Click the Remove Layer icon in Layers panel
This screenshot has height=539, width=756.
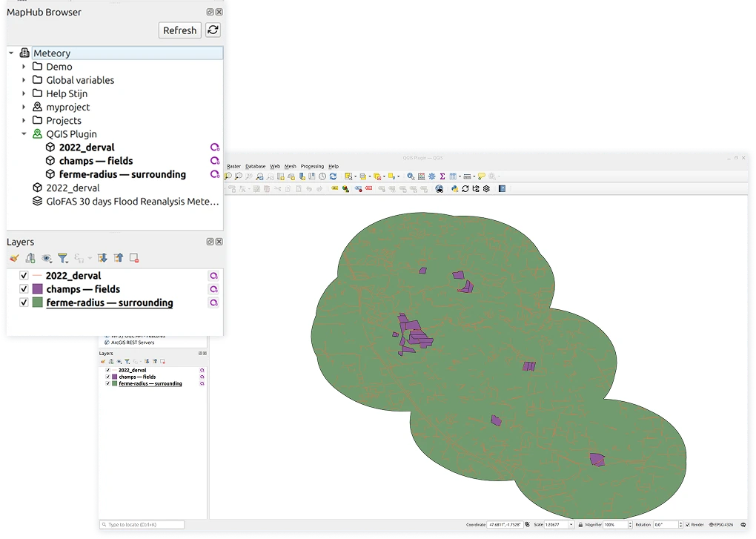tap(133, 258)
